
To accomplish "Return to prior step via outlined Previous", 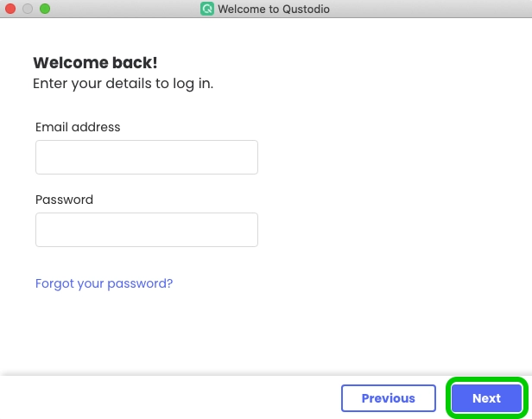I will click(388, 398).
